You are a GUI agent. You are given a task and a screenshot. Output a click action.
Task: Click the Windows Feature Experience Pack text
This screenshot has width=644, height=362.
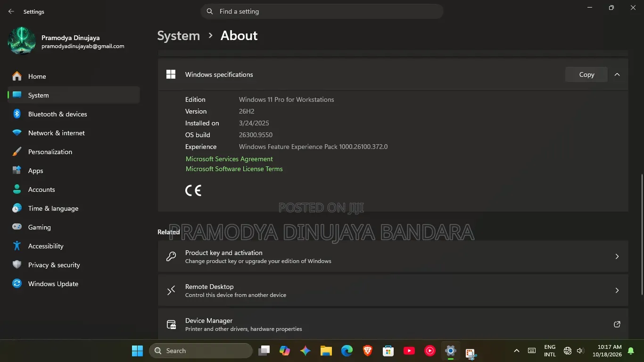coord(313,147)
